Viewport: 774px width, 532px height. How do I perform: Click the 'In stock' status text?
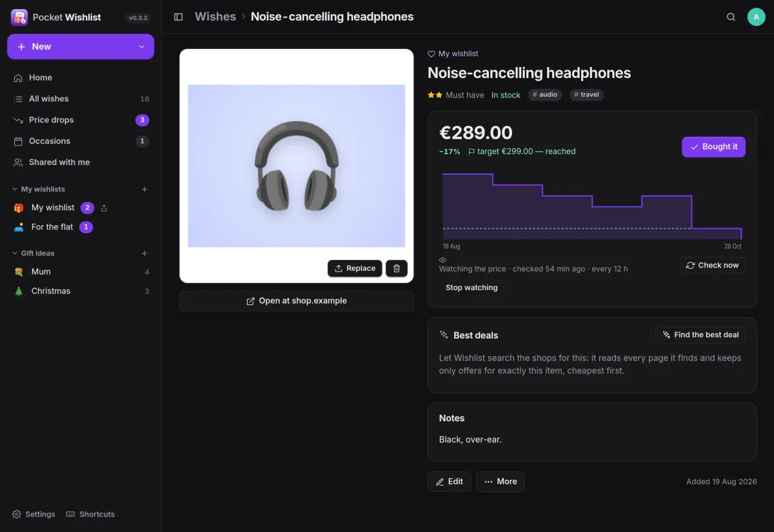pyautogui.click(x=506, y=95)
